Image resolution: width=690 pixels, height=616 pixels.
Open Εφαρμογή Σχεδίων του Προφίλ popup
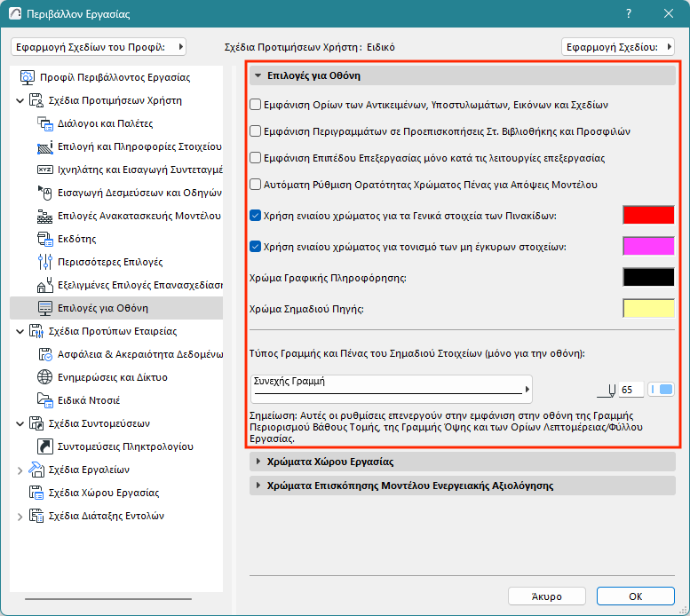tap(99, 47)
